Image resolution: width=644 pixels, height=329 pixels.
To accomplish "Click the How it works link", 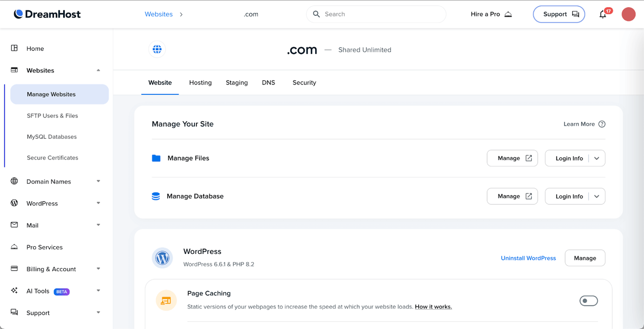I will pos(433,307).
